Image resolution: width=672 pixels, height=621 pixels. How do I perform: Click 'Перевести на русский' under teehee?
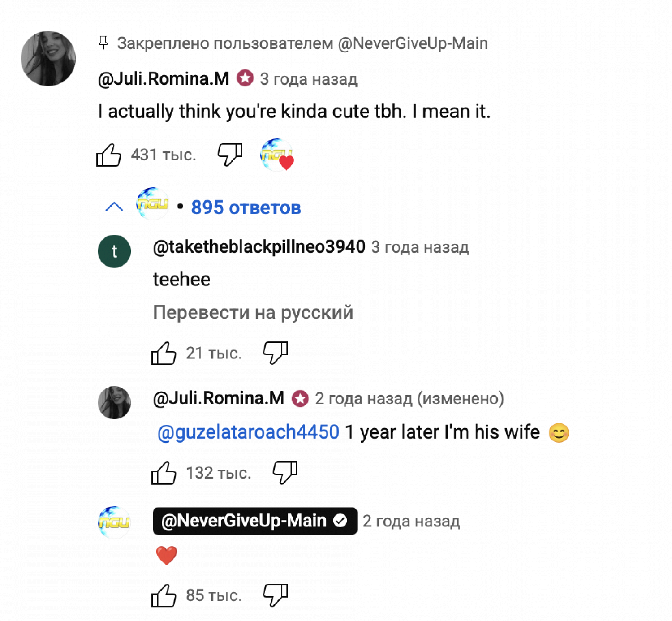pyautogui.click(x=253, y=312)
